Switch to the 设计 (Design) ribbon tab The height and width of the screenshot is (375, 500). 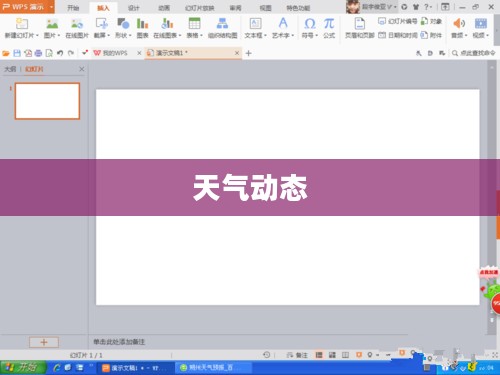[134, 8]
